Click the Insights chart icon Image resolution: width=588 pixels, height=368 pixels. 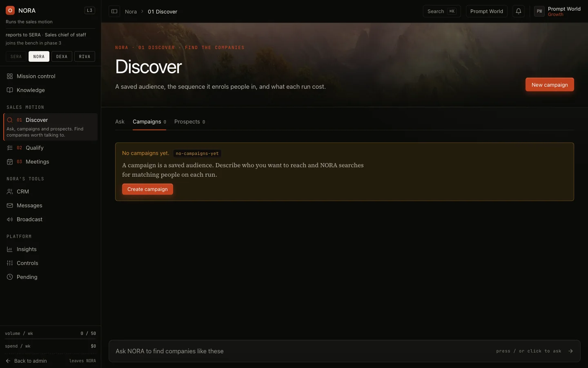pos(10,249)
